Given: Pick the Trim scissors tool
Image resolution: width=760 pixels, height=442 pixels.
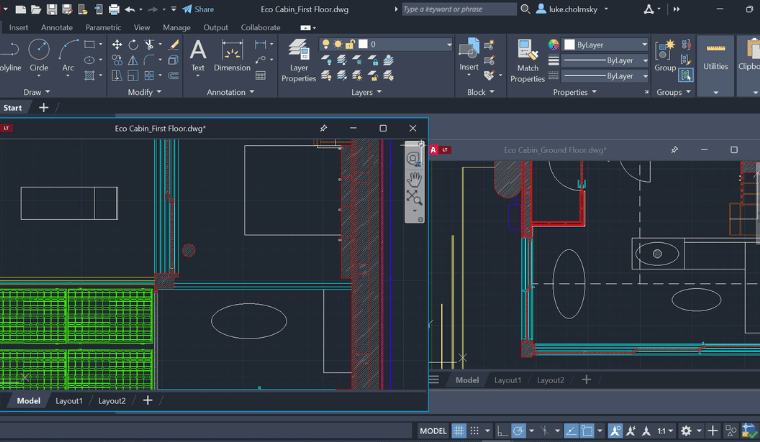Looking at the screenshot, I should pos(149,45).
